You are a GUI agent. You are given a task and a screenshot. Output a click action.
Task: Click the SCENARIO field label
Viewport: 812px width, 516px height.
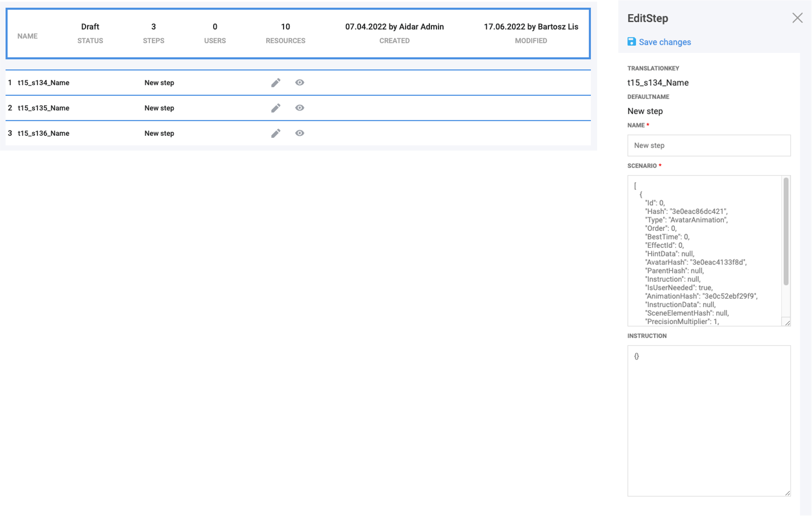click(642, 166)
